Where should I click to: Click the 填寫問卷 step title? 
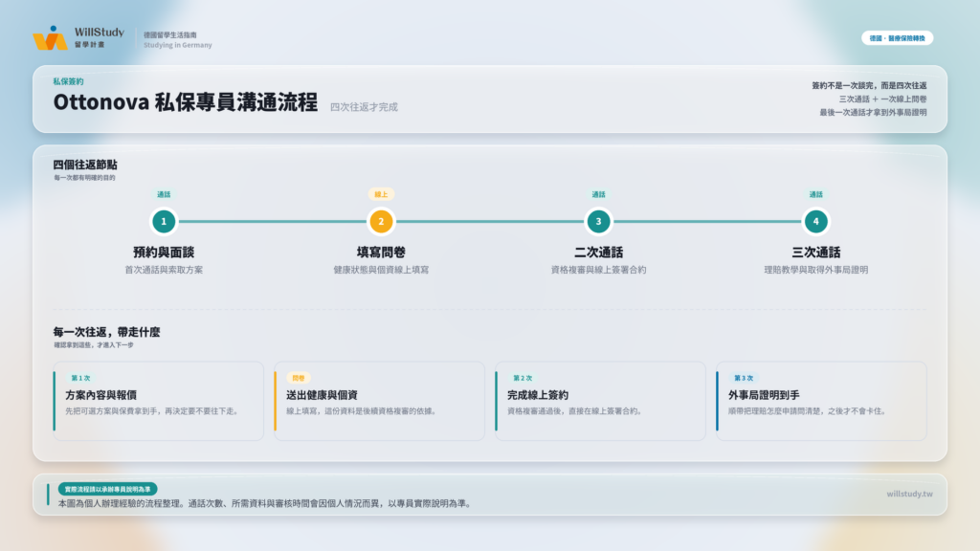point(381,253)
